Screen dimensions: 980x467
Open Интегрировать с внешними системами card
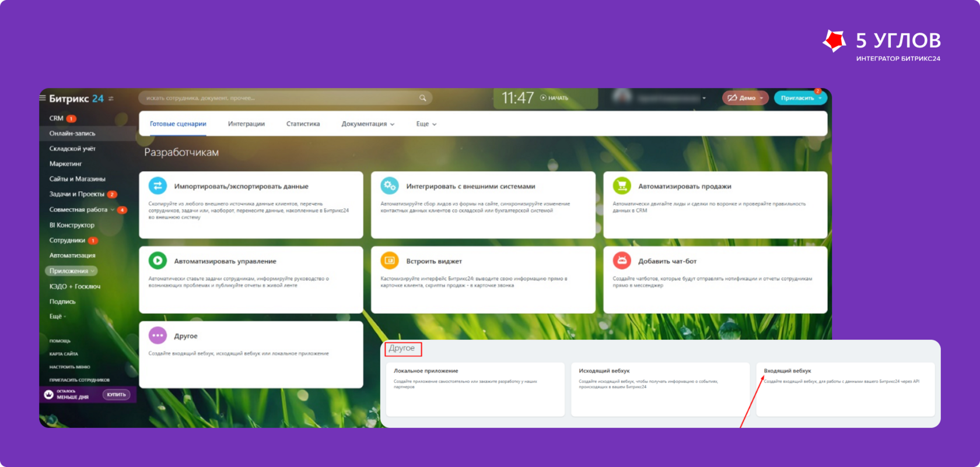(x=483, y=205)
